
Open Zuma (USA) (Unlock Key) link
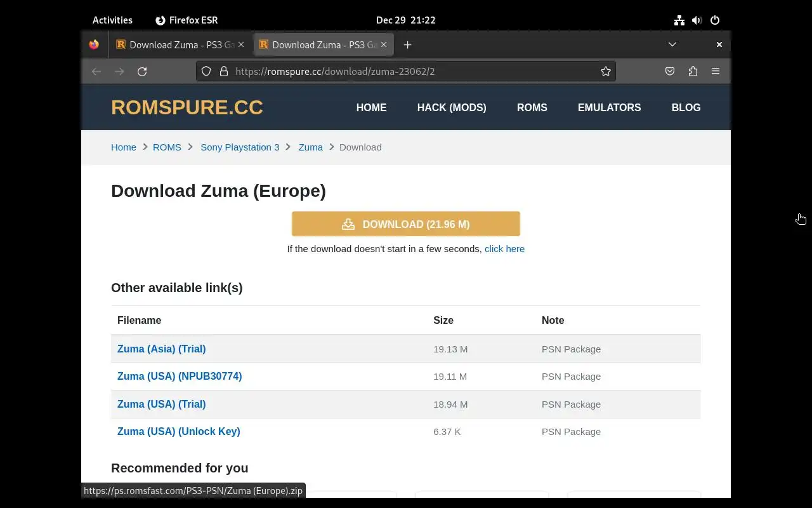click(178, 431)
